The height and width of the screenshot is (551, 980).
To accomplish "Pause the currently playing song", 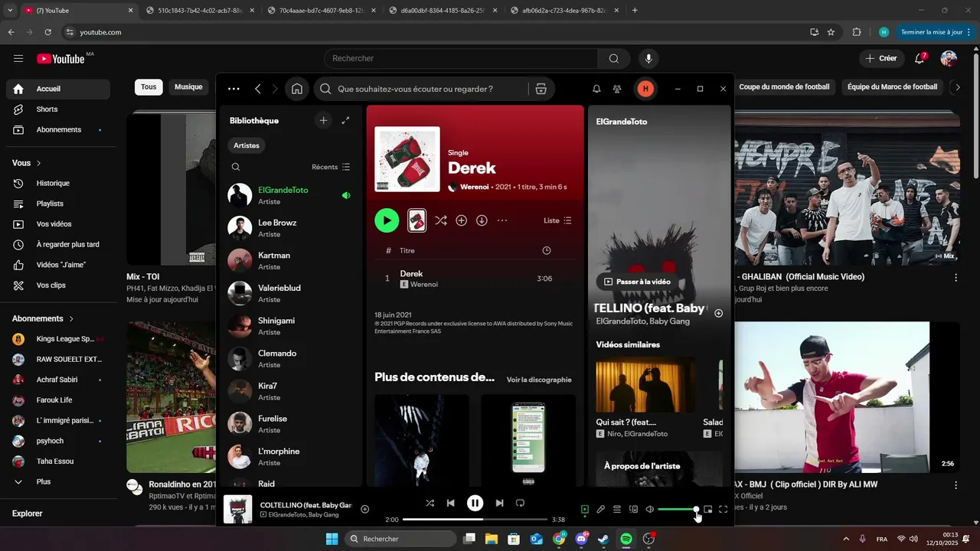I will [475, 503].
